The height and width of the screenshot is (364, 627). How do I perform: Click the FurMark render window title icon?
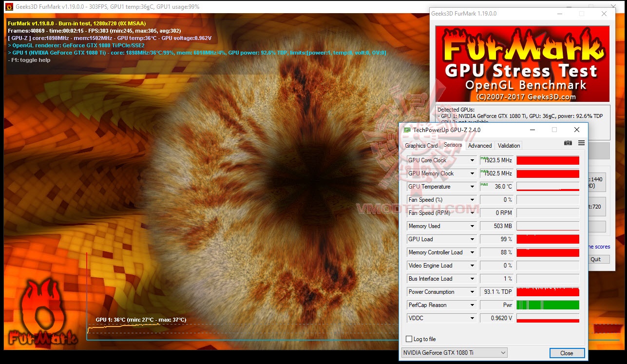[8, 7]
